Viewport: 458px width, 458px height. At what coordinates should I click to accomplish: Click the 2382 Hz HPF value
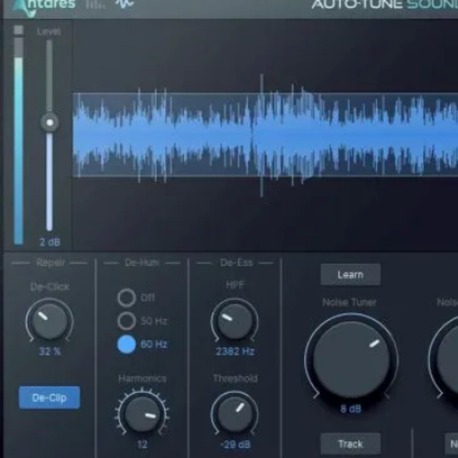coord(235,351)
